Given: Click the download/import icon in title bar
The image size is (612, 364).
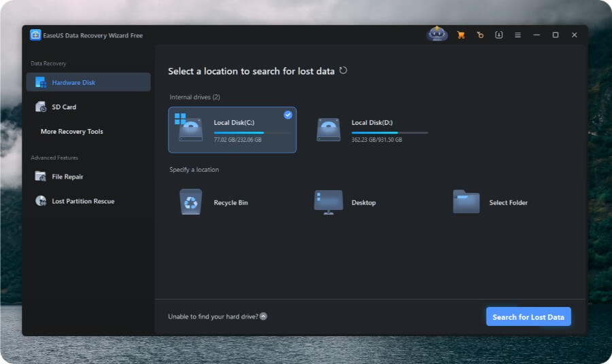Looking at the screenshot, I should point(499,35).
